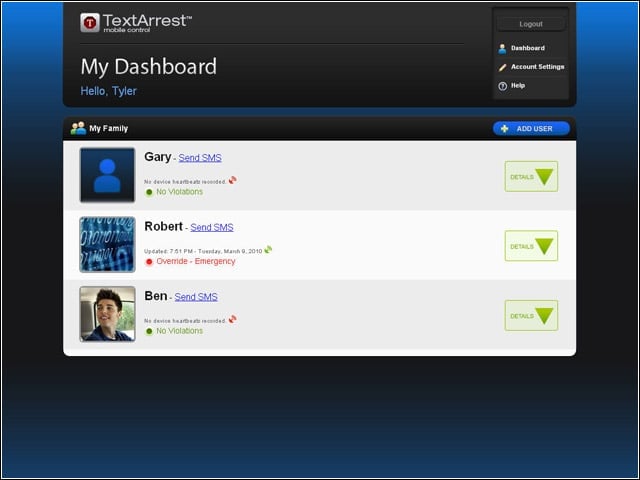Viewport: 640px width, 480px height.
Task: Click Gary's No device heartbeats recorded text
Action: [185, 182]
